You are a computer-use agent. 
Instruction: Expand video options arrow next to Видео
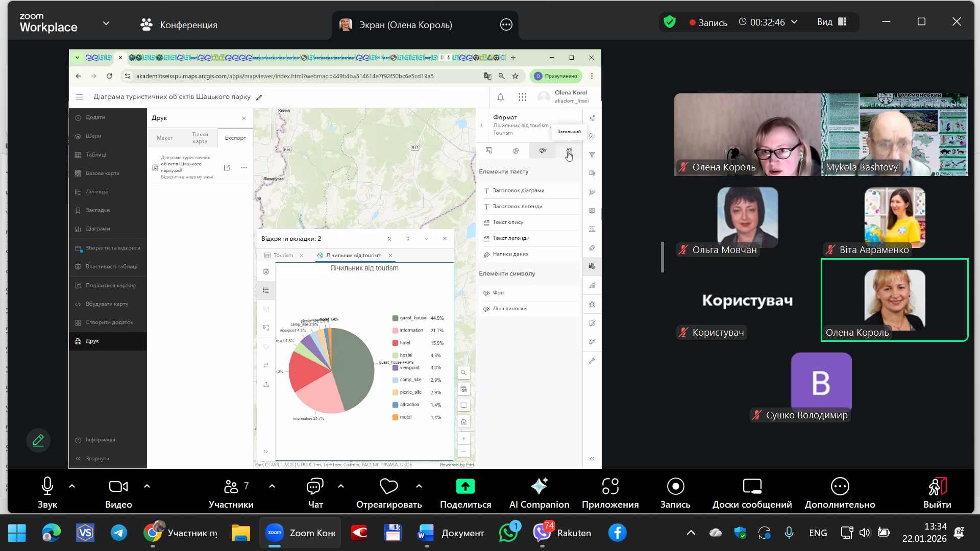147,486
